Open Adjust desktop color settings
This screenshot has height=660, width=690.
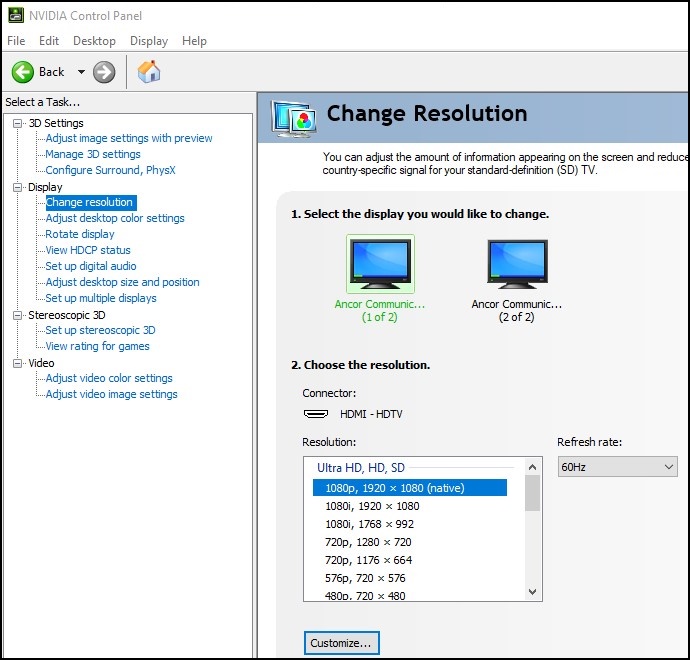[x=115, y=218]
